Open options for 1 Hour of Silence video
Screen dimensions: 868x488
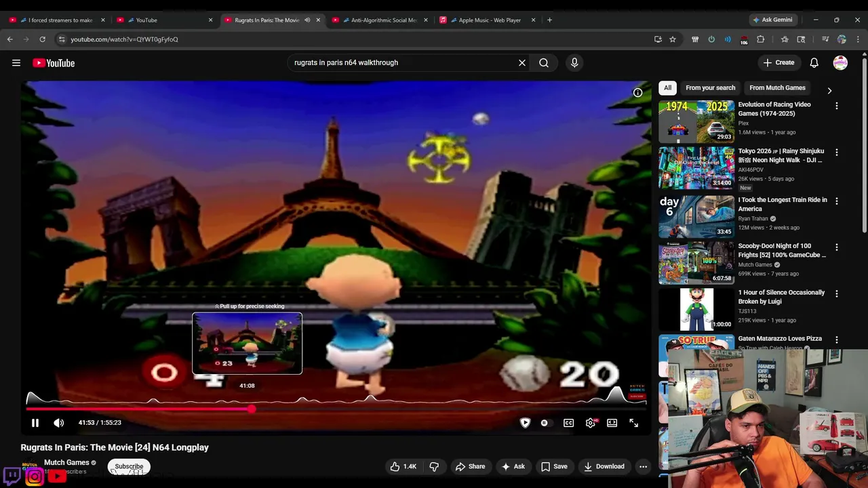[x=836, y=293]
